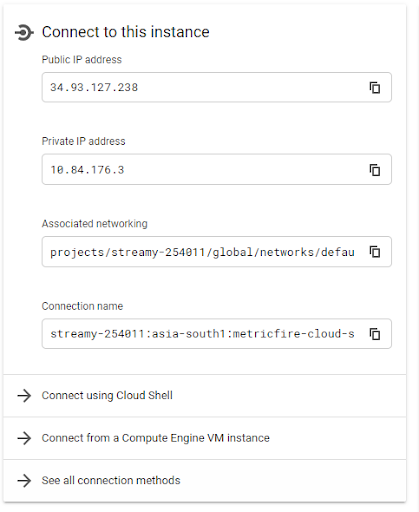This screenshot has width=419, height=512.
Task: Click the arrow beside See all connection methods
Action: point(24,481)
